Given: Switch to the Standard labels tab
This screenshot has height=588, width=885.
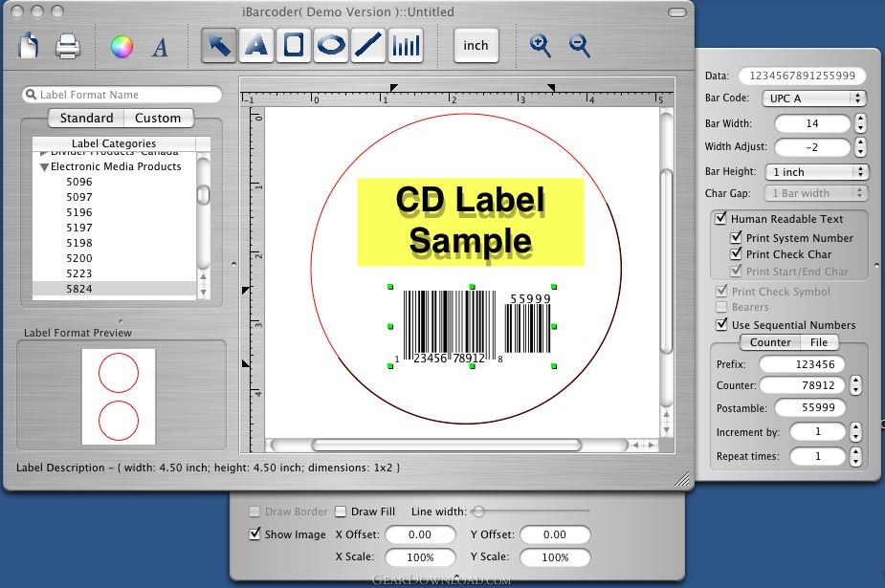Looking at the screenshot, I should [86, 118].
